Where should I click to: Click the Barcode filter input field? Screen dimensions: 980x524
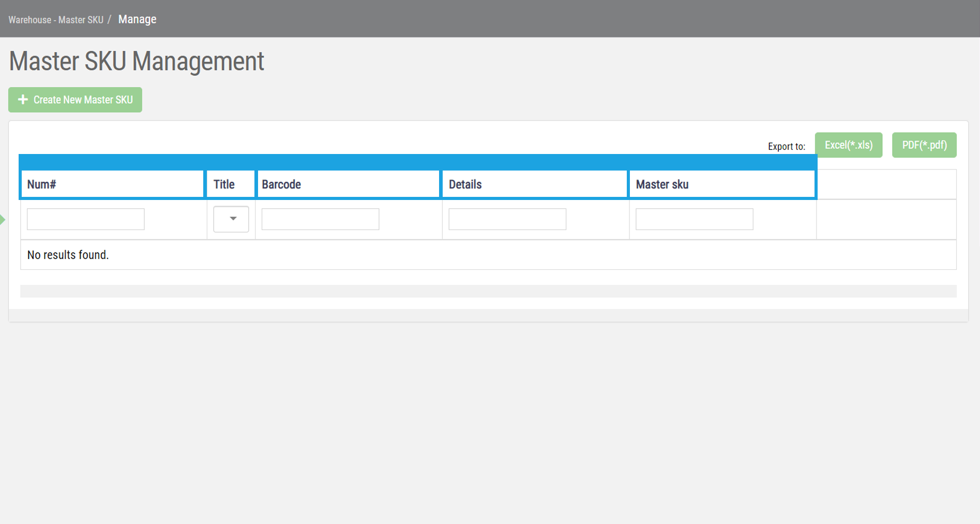coord(320,219)
